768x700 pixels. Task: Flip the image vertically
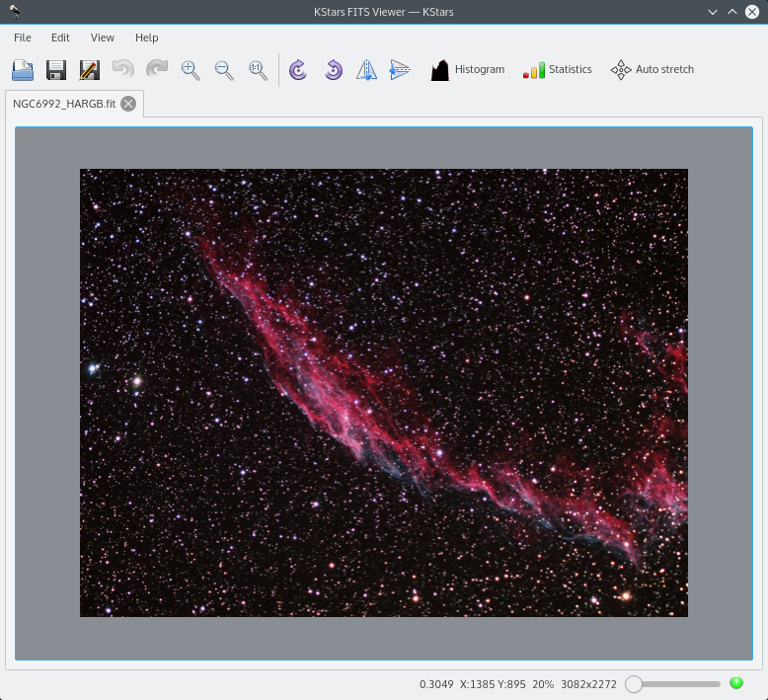click(400, 70)
